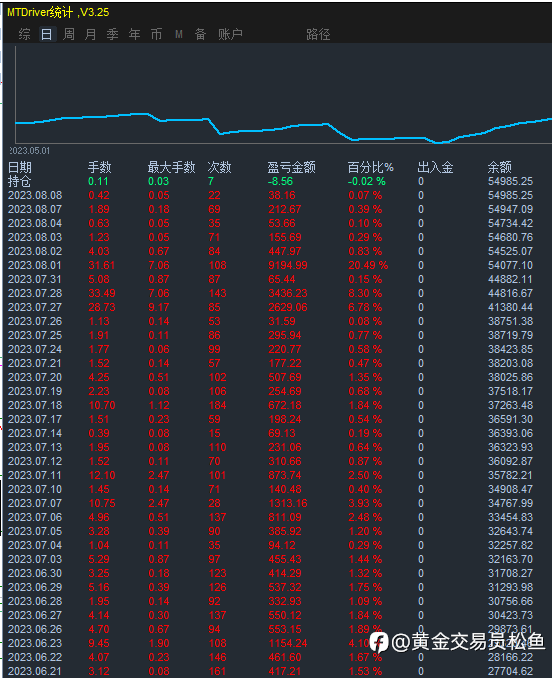
Task: Select the 2023.08.03 date row
Action: click(35, 237)
